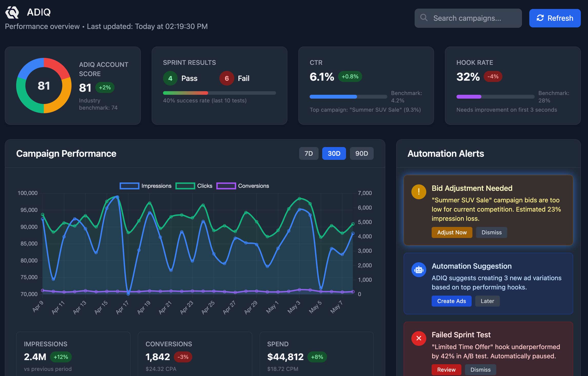Screen dimensions: 588x376
Task: Click the May 3 axis label
Action: (293, 307)
